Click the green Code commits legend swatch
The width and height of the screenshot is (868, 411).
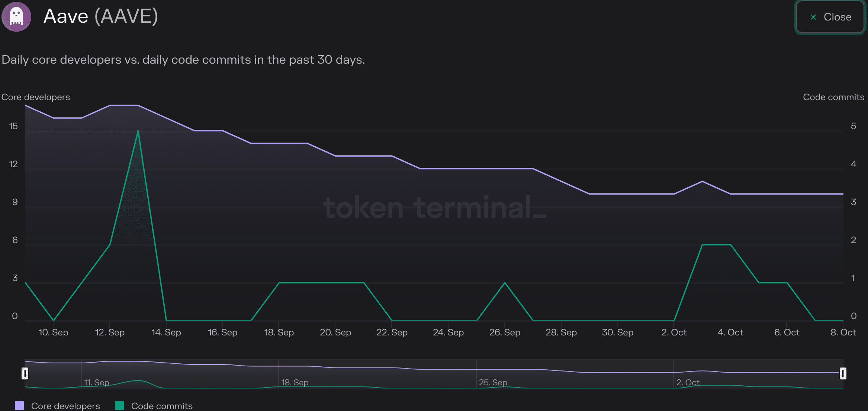coord(119,405)
